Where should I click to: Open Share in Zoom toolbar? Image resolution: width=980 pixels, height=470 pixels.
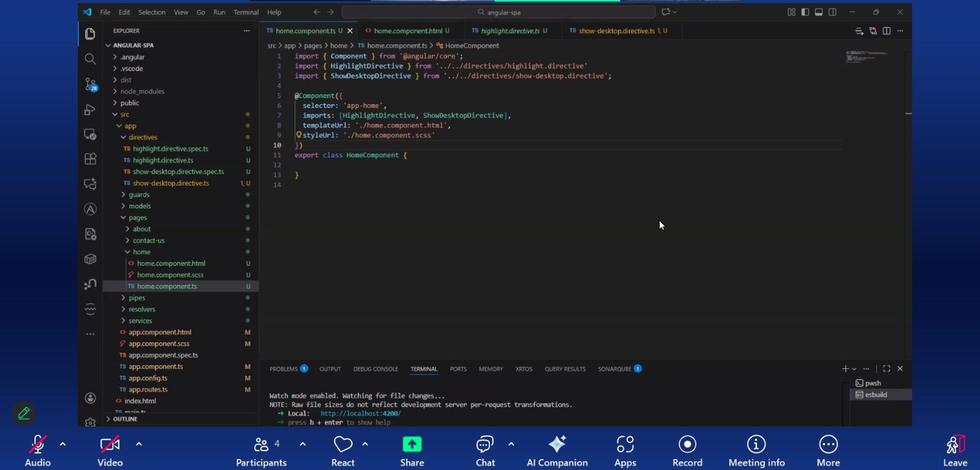tap(412, 451)
